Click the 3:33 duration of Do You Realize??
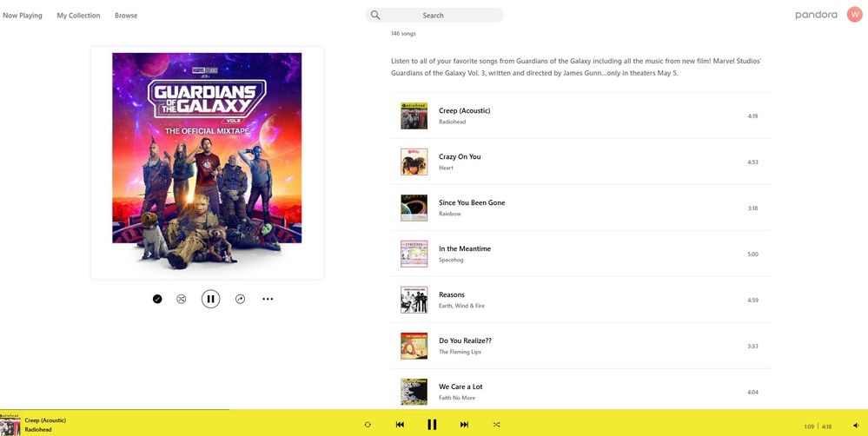This screenshot has width=868, height=436. [x=752, y=346]
